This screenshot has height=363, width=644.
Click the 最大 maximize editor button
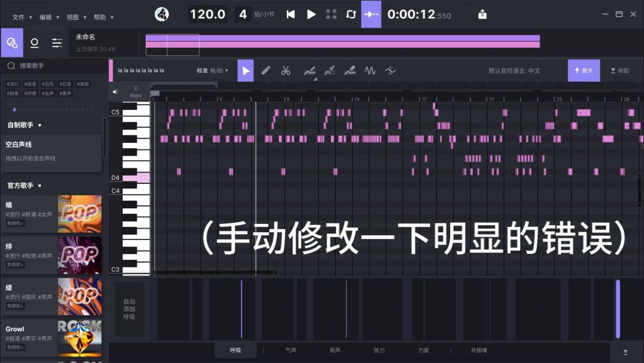584,70
